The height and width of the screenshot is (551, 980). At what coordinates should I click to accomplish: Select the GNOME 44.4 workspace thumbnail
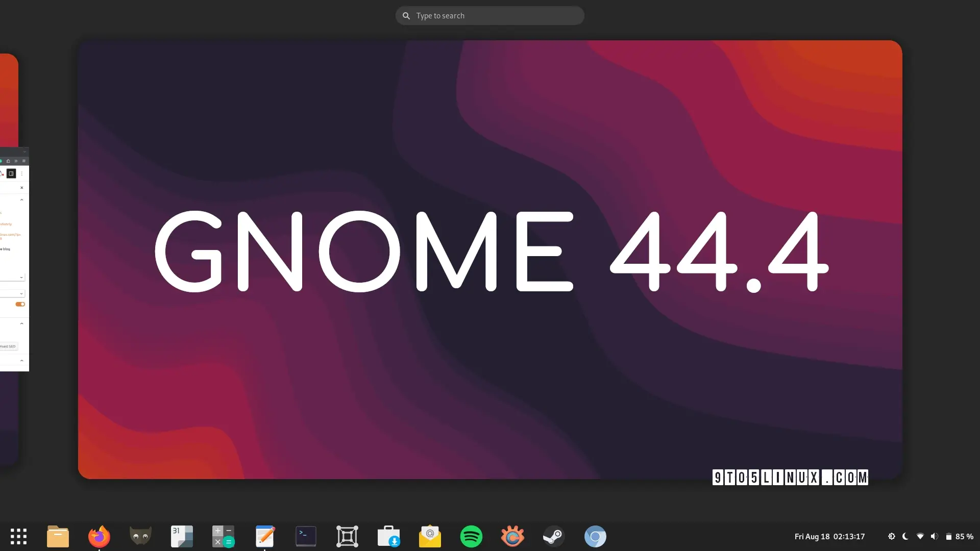click(490, 259)
